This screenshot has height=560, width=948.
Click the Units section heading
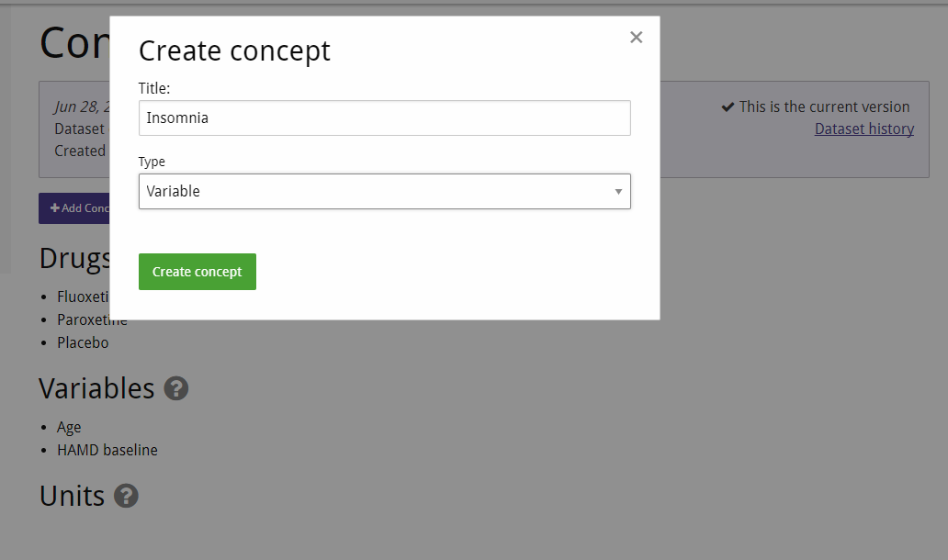(72, 496)
